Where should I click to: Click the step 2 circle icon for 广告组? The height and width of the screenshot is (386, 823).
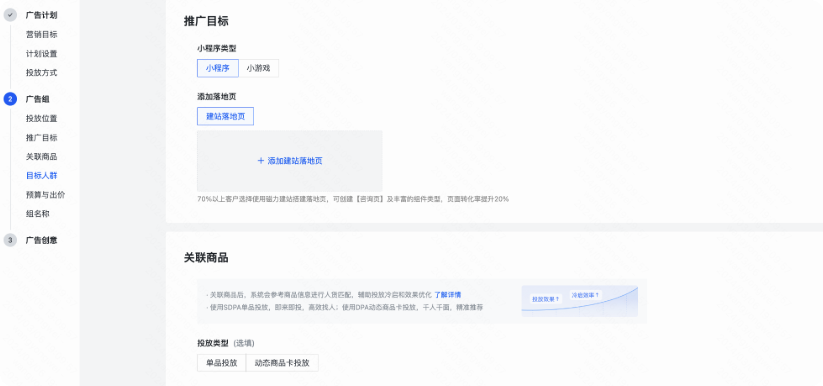tap(10, 99)
